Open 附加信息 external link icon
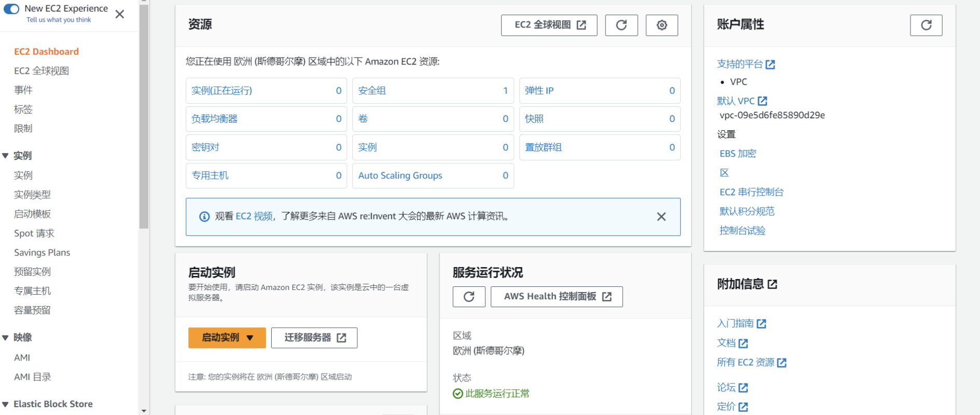 pyautogui.click(x=772, y=284)
